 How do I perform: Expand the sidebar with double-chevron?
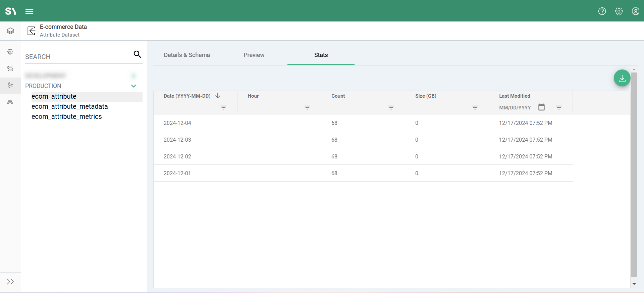10,282
